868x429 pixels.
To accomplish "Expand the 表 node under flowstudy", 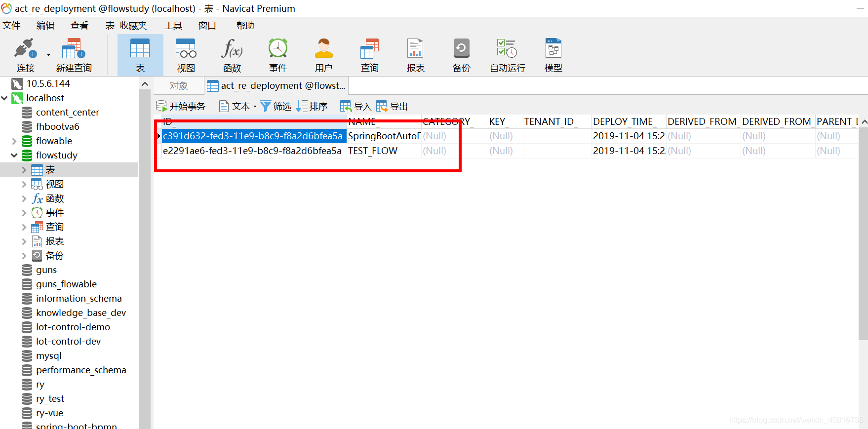I will click(24, 170).
